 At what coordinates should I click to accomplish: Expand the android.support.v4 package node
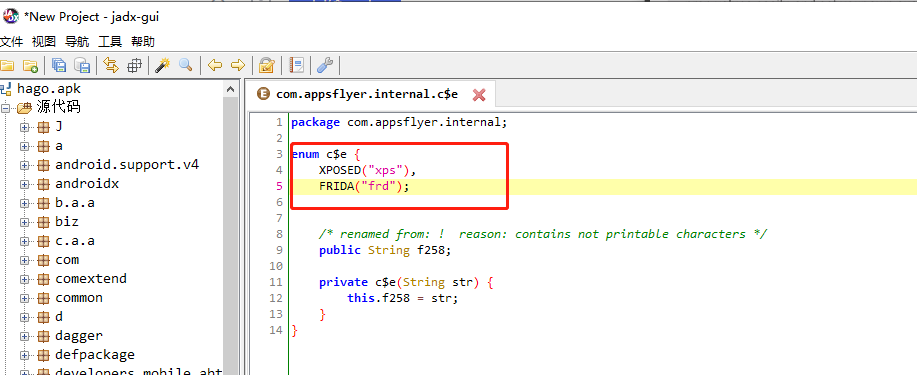(24, 165)
